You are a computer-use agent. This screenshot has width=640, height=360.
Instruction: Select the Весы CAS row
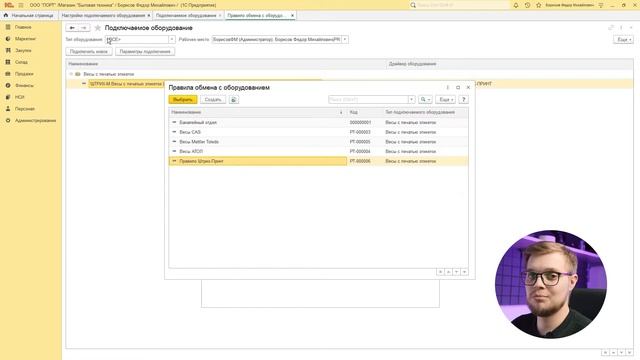click(318, 132)
